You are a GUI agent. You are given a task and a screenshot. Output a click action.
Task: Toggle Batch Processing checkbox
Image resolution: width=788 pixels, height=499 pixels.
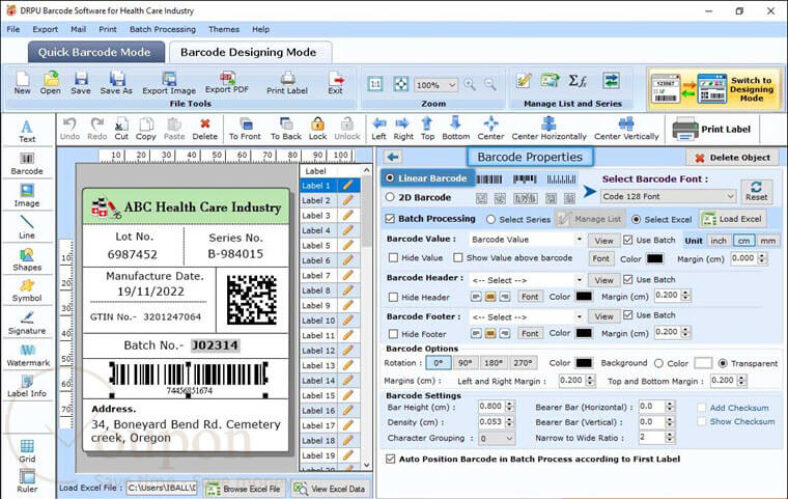point(390,219)
